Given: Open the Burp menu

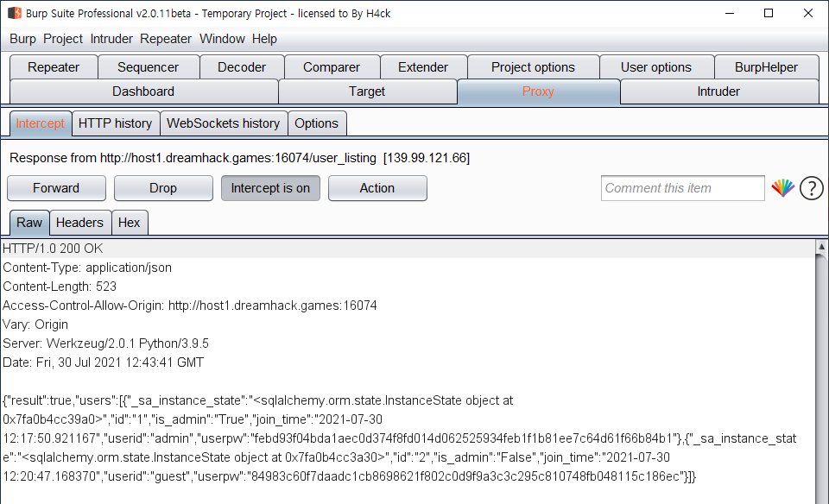Looking at the screenshot, I should (22, 39).
